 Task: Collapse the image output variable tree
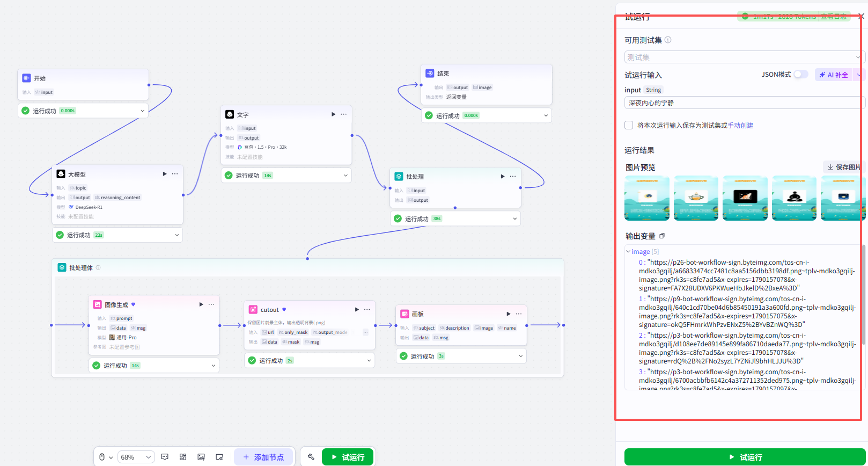click(628, 251)
